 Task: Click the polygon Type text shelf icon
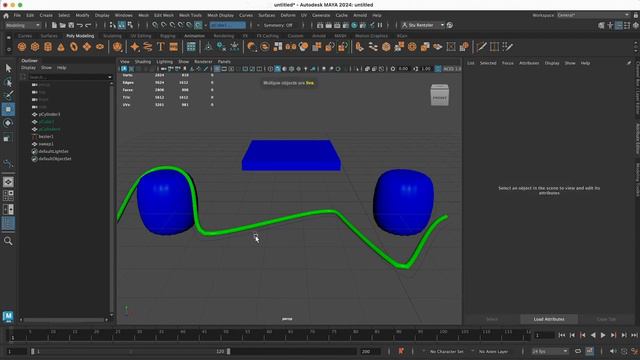[161, 47]
